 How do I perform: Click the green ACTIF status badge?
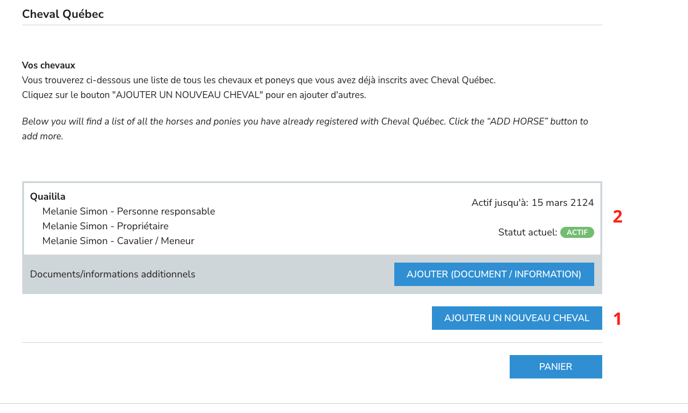coord(577,233)
